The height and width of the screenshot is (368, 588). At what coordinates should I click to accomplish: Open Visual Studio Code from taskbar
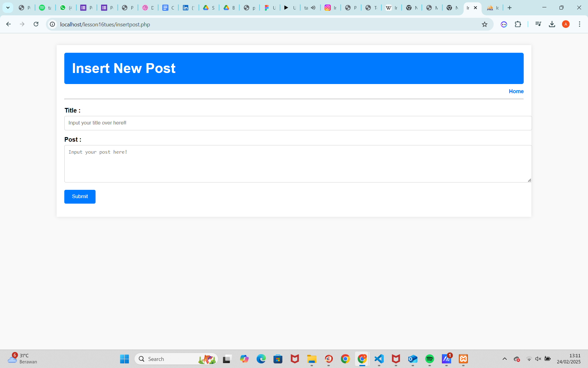tap(379, 359)
